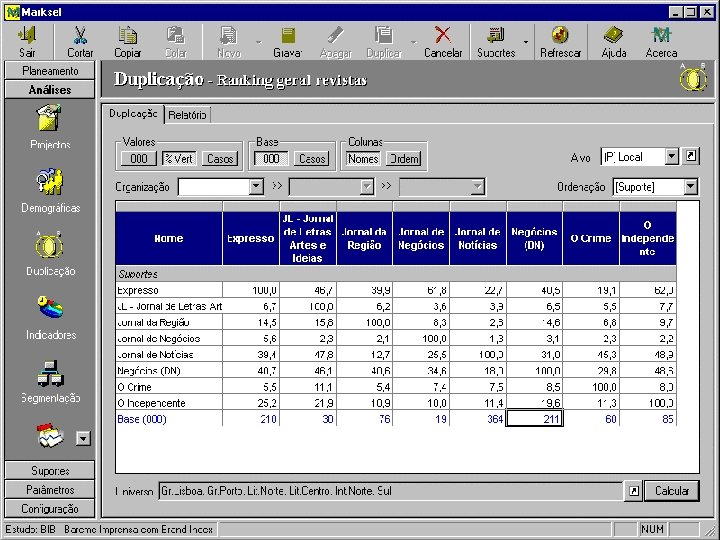The height and width of the screenshot is (540, 720).
Task: Expand the Suportes dropdown arrow
Action: [x=526, y=42]
